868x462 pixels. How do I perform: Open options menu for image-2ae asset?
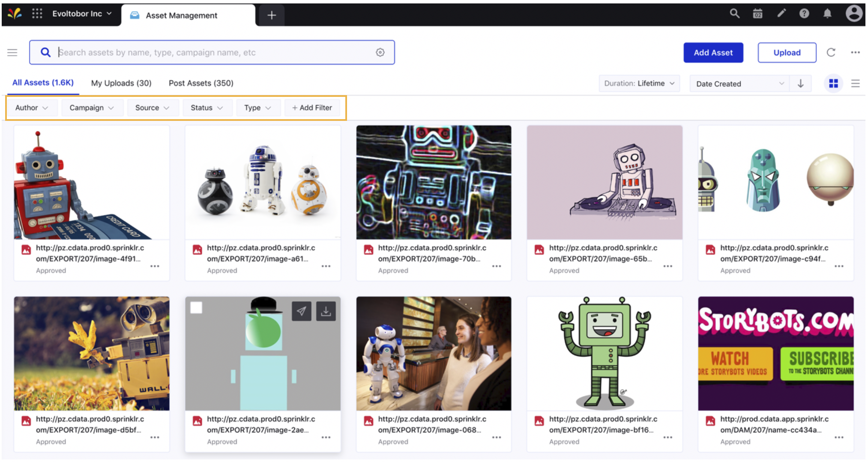click(x=326, y=437)
